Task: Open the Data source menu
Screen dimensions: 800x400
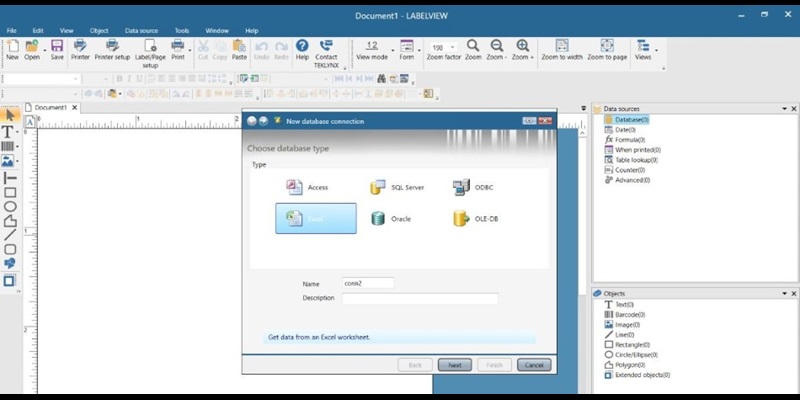Action: coord(141,31)
